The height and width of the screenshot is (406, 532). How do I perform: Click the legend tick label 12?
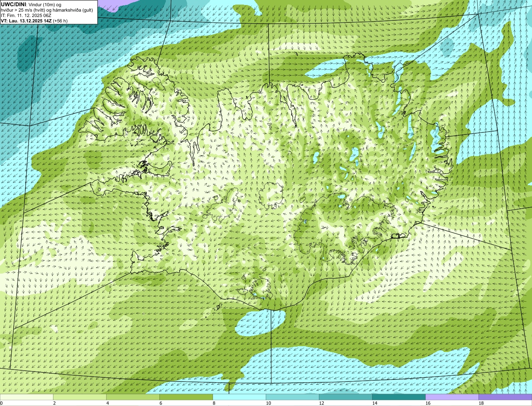(321, 403)
